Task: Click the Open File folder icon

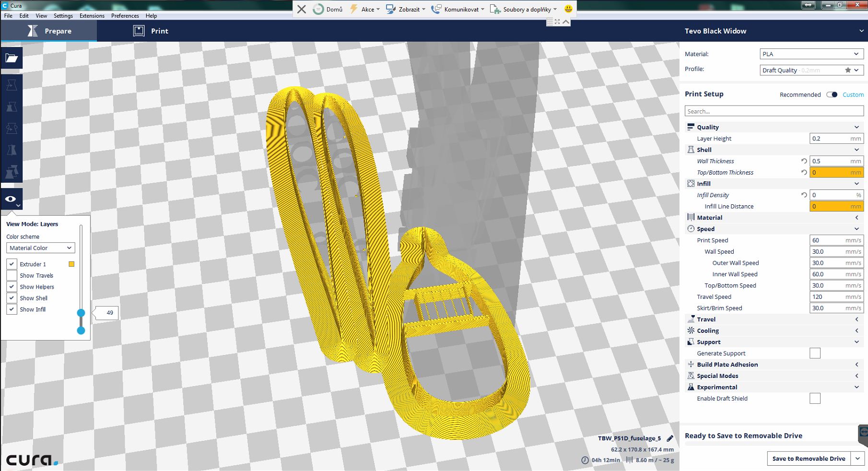Action: [12, 58]
